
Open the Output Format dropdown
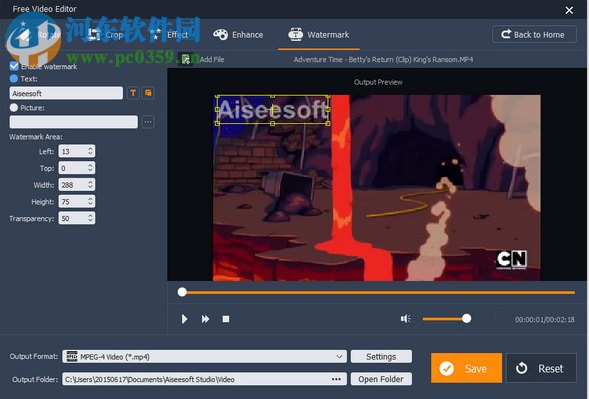[205, 357]
